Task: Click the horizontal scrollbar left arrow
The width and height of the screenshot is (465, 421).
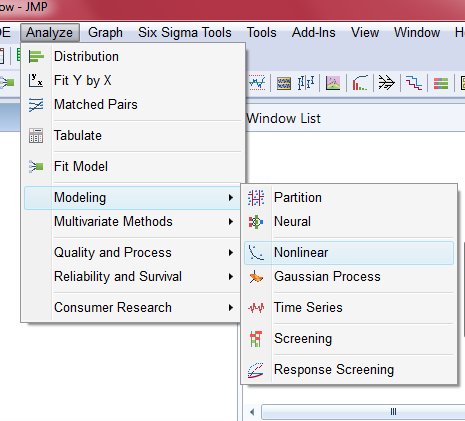Action: coord(252,412)
